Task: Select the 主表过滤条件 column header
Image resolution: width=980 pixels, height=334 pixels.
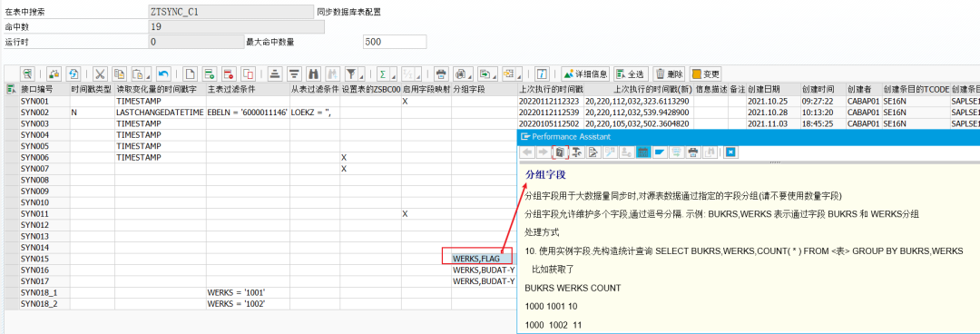Action: (x=248, y=90)
